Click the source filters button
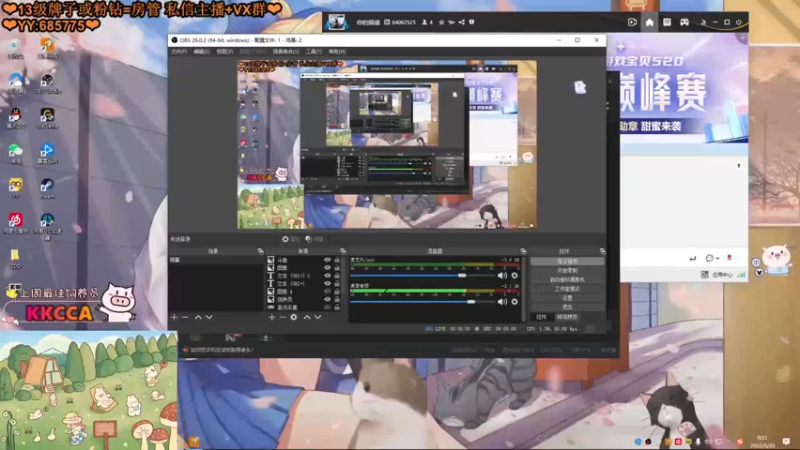Image resolution: width=800 pixels, height=450 pixels. coord(314,239)
